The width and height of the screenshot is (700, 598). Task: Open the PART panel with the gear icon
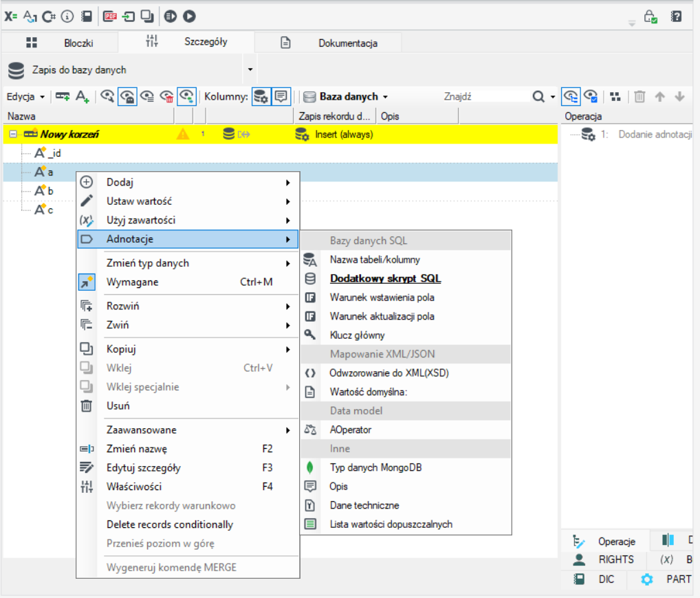(665, 579)
